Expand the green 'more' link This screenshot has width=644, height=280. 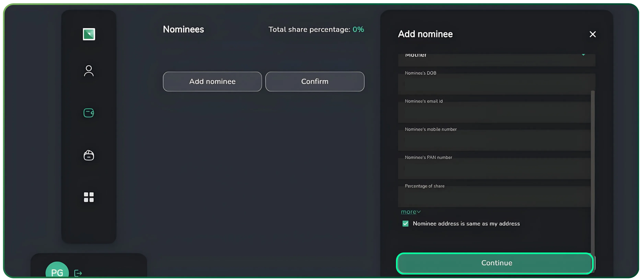tap(411, 212)
